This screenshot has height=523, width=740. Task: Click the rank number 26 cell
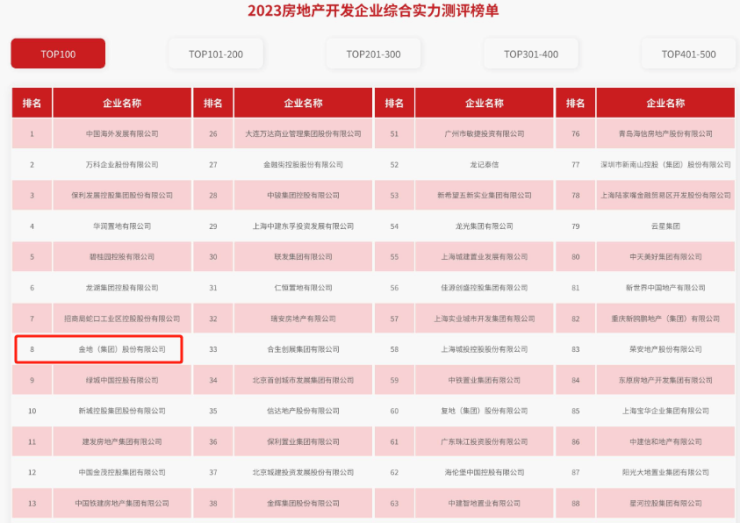click(x=213, y=134)
